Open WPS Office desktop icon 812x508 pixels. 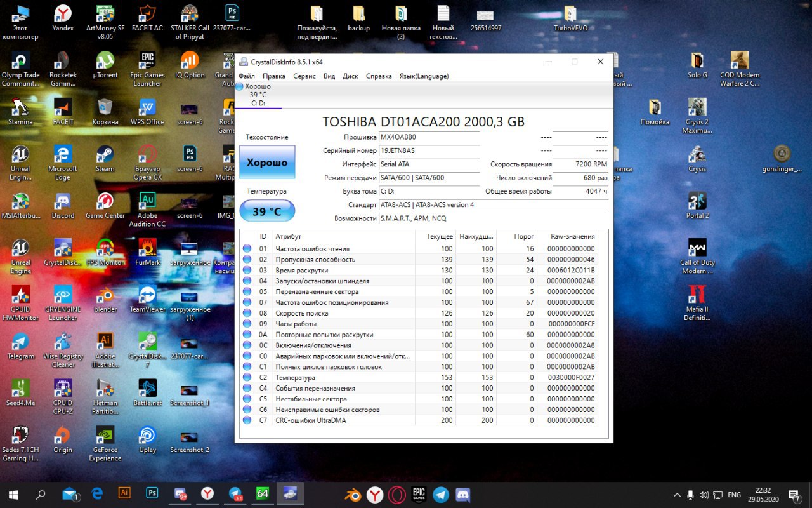[x=147, y=112]
